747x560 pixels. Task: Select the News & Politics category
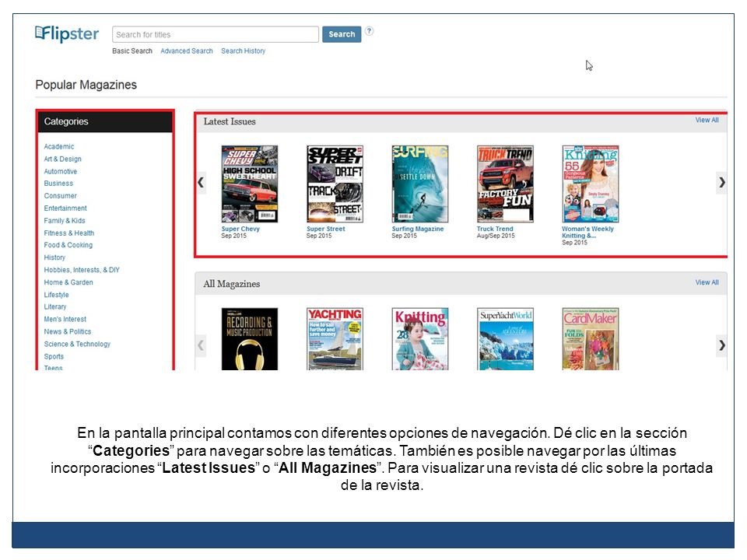coord(68,331)
